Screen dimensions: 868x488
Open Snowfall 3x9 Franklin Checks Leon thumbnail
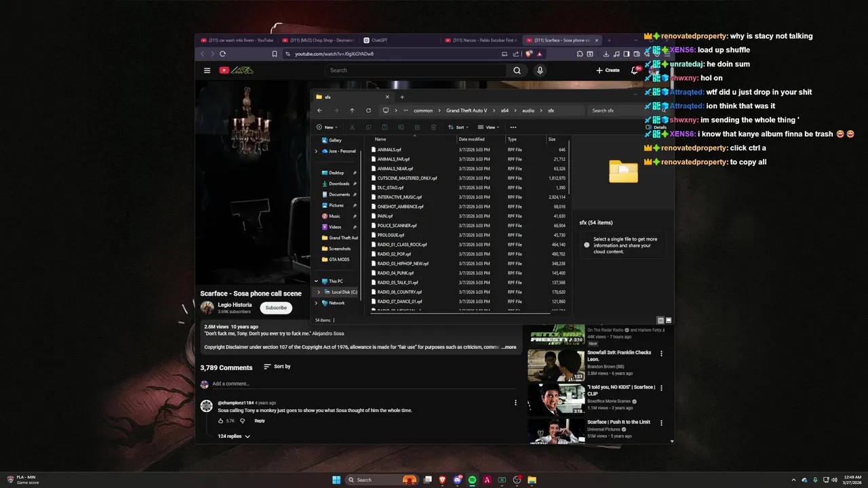556,365
